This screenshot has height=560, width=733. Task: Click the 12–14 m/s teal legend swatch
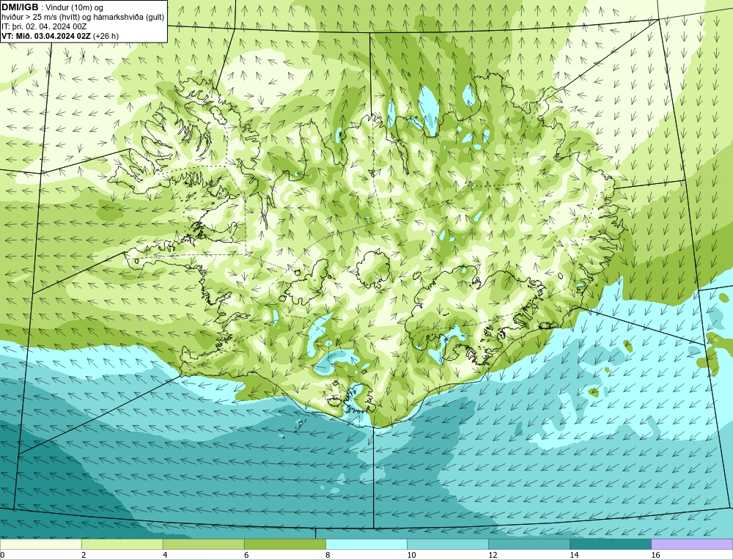click(x=528, y=544)
